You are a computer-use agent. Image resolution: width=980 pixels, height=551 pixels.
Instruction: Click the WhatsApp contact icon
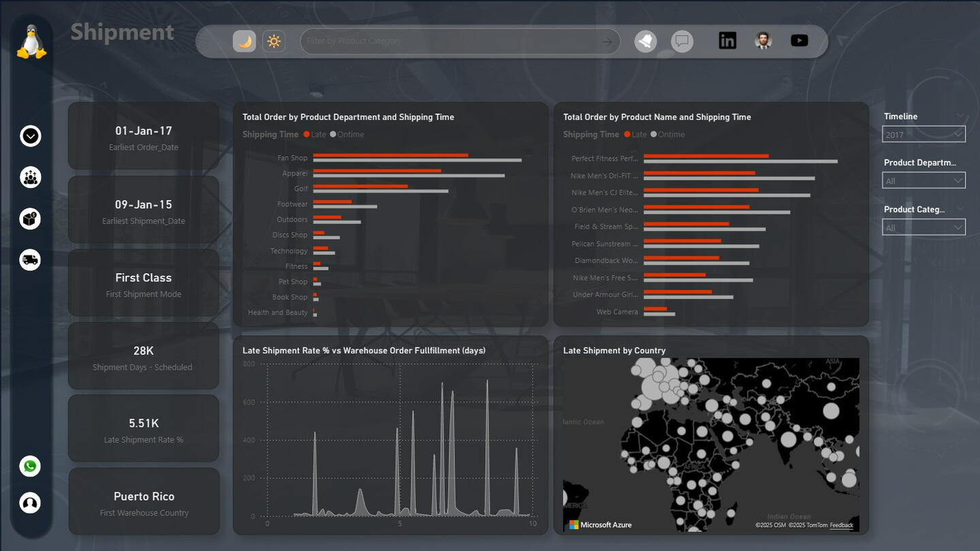30,467
